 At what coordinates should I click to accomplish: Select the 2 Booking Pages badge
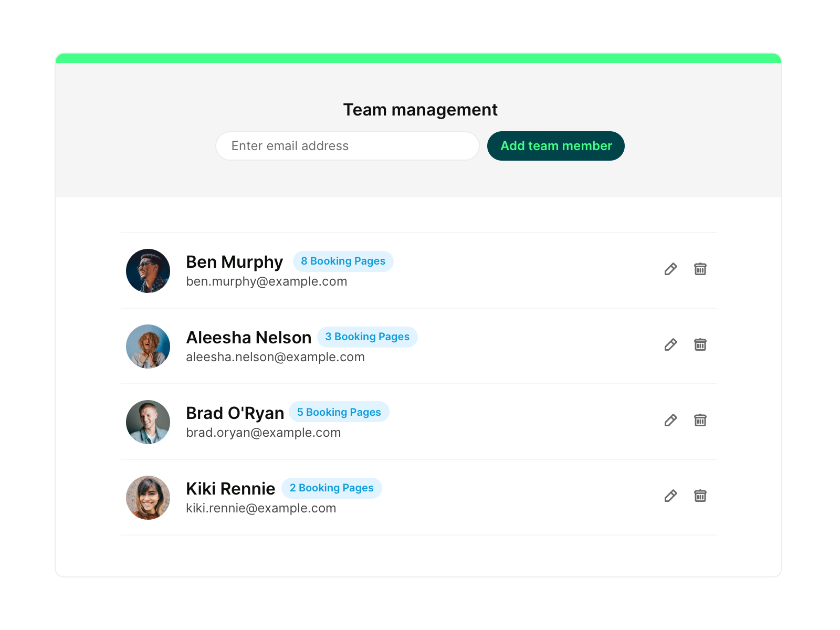pos(332,488)
